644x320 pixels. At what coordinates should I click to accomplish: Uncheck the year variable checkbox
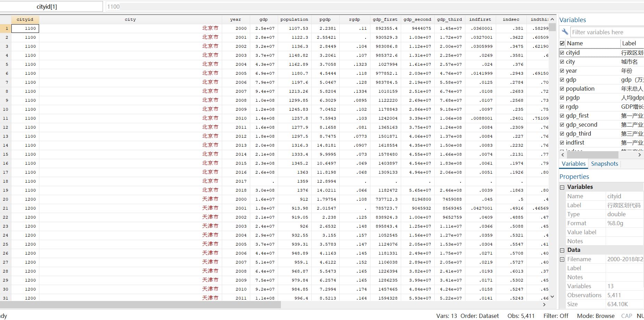tap(562, 71)
